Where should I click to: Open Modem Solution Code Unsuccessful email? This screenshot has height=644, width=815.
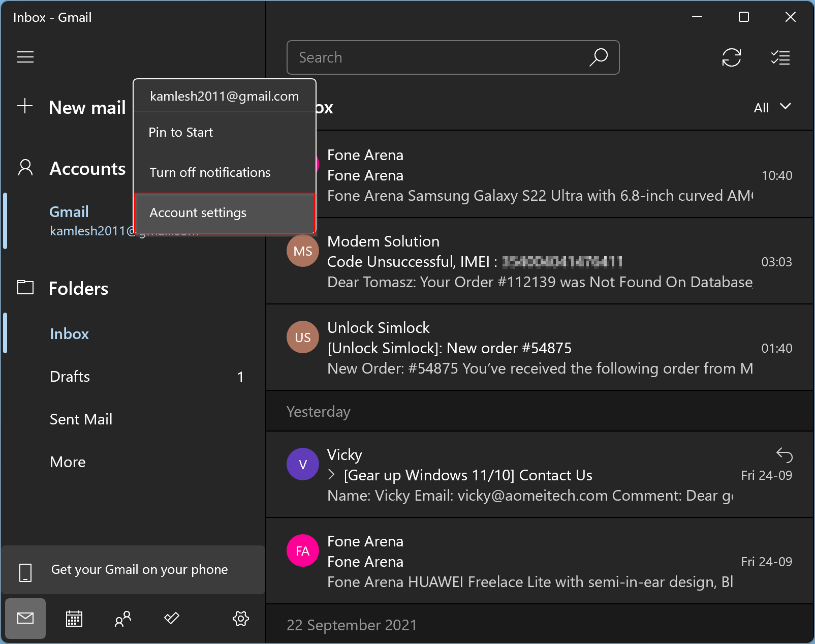point(540,261)
